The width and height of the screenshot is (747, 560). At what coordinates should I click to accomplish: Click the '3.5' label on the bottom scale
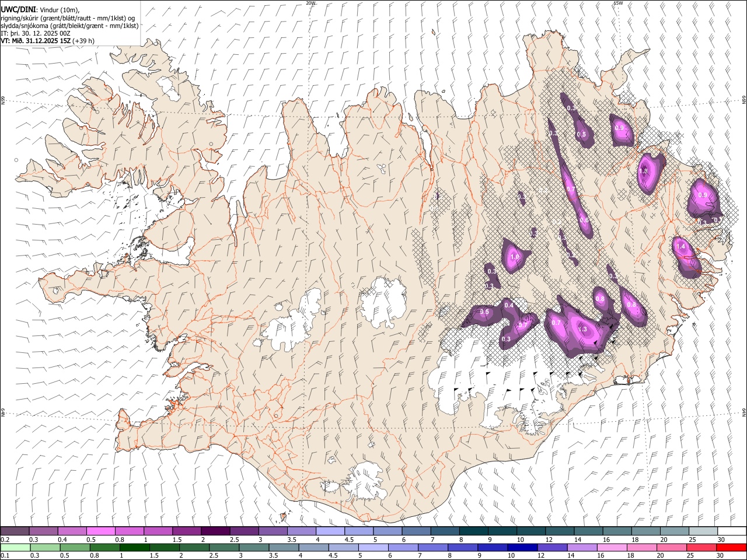[x=274, y=556]
